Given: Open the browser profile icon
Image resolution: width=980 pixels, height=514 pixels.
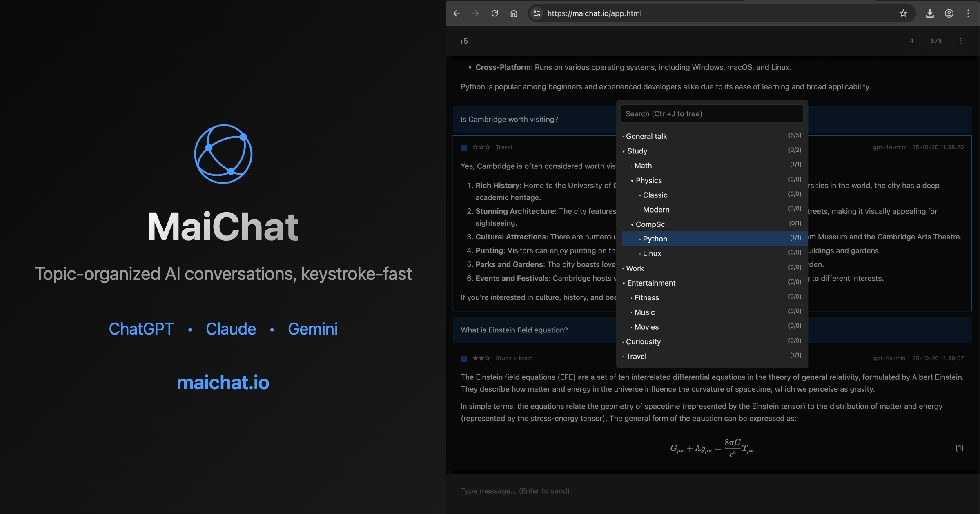Looking at the screenshot, I should click(x=949, y=13).
